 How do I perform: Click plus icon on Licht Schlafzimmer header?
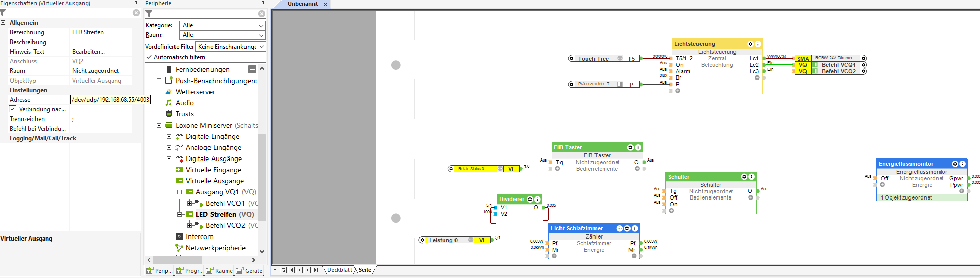pos(620,229)
